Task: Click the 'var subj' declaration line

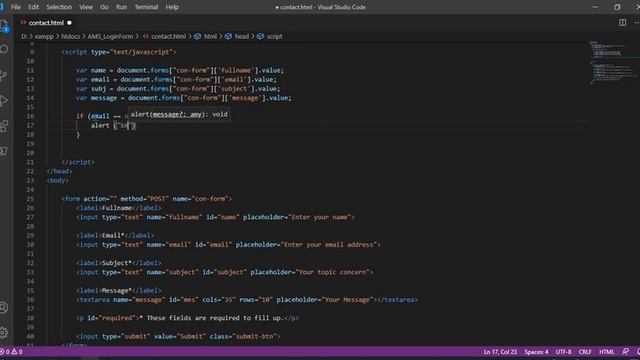Action: tap(178, 89)
